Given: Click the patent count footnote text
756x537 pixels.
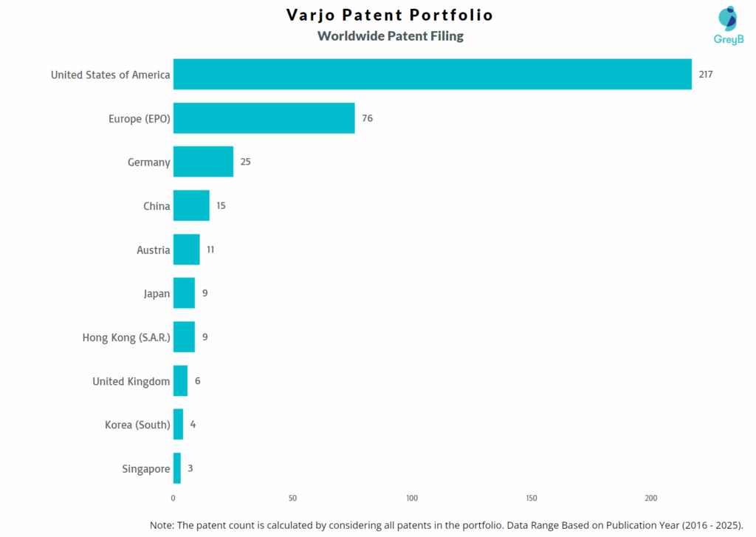Looking at the screenshot, I should [446, 524].
